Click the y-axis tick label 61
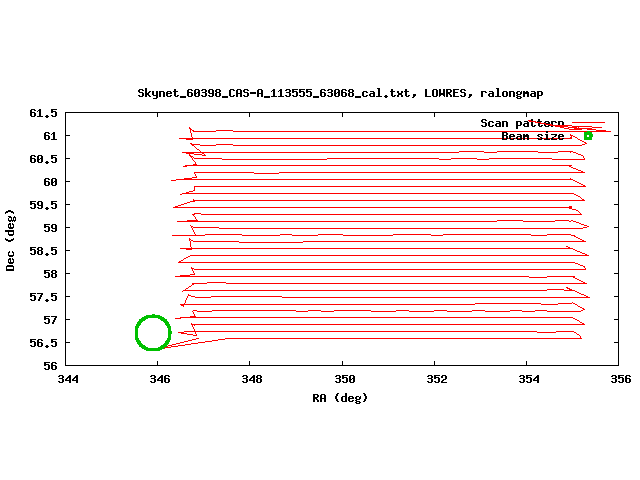Image resolution: width=640 pixels, height=480 pixels. pos(51,136)
